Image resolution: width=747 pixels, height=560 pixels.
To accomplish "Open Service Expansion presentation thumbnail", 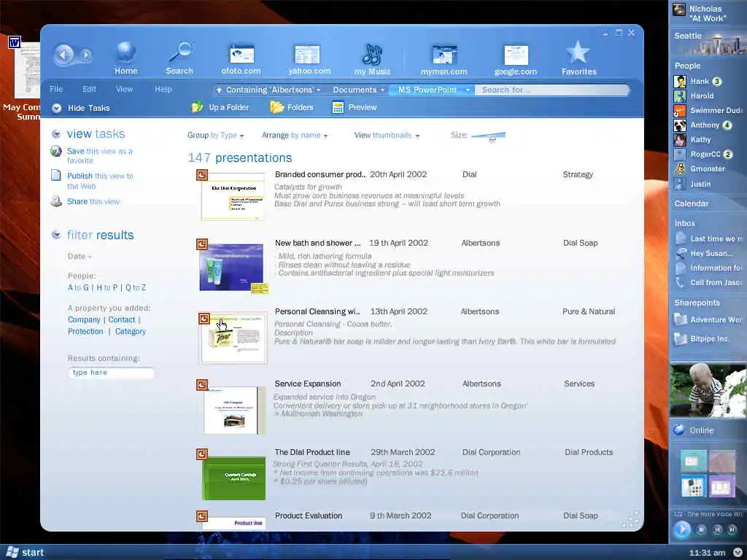I will click(x=234, y=411).
